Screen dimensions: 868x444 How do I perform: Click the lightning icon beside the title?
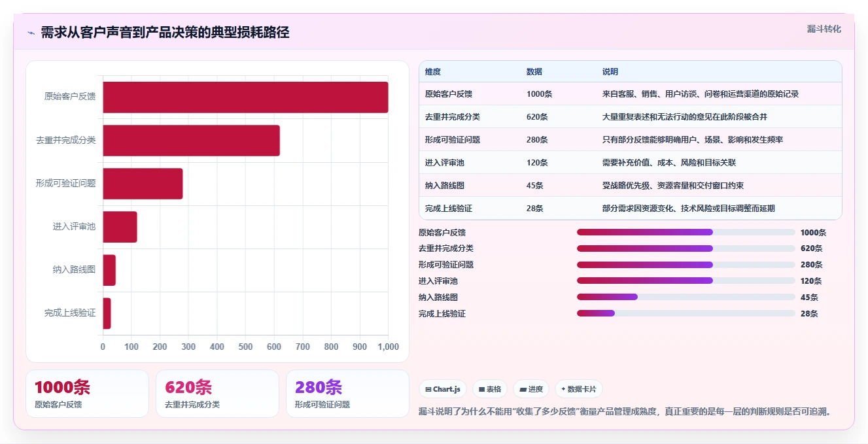point(31,33)
